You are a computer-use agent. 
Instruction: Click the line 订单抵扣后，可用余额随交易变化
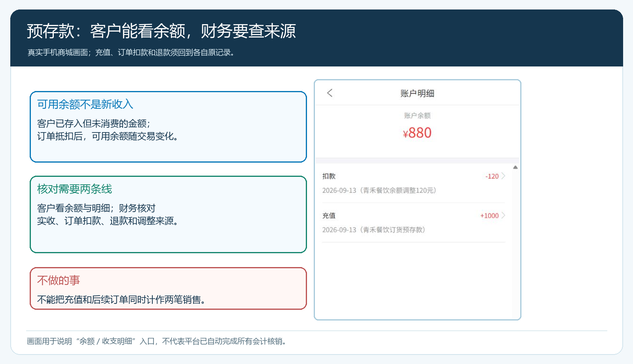(x=109, y=136)
